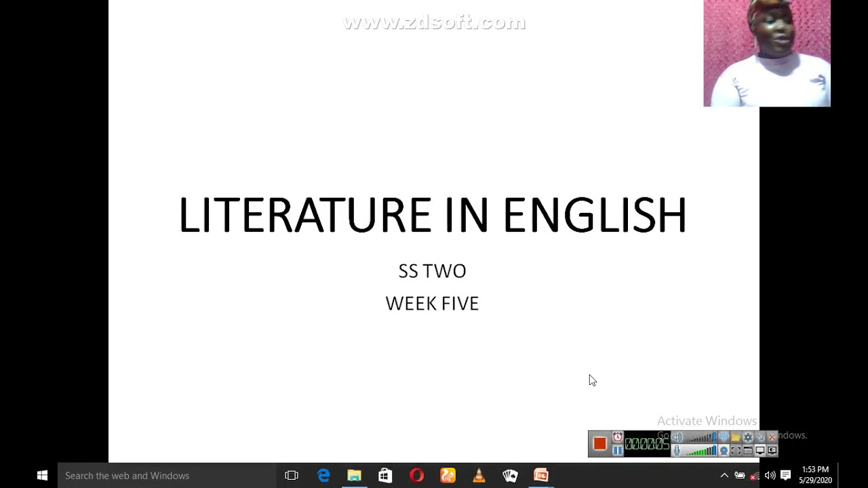Open the Windows Store
The width and height of the screenshot is (868, 488).
(x=385, y=475)
